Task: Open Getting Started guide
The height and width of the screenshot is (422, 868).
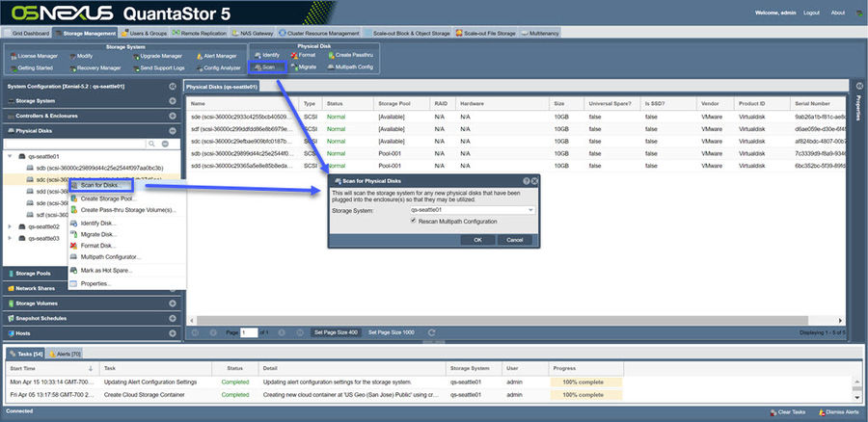Action: (x=32, y=68)
